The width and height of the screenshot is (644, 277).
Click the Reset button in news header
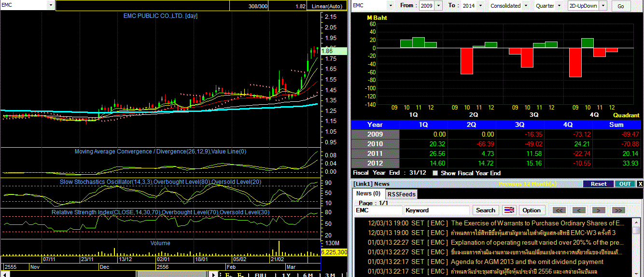tap(599, 184)
